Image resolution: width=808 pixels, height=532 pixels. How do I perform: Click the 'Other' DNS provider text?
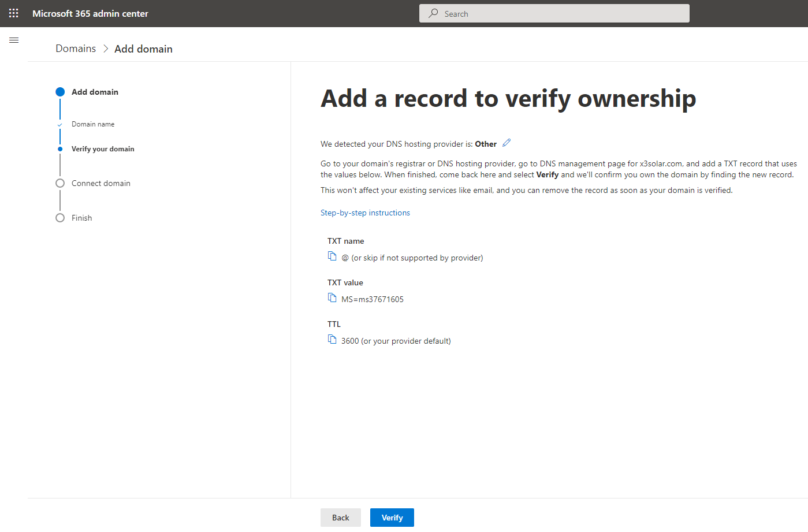coord(486,144)
